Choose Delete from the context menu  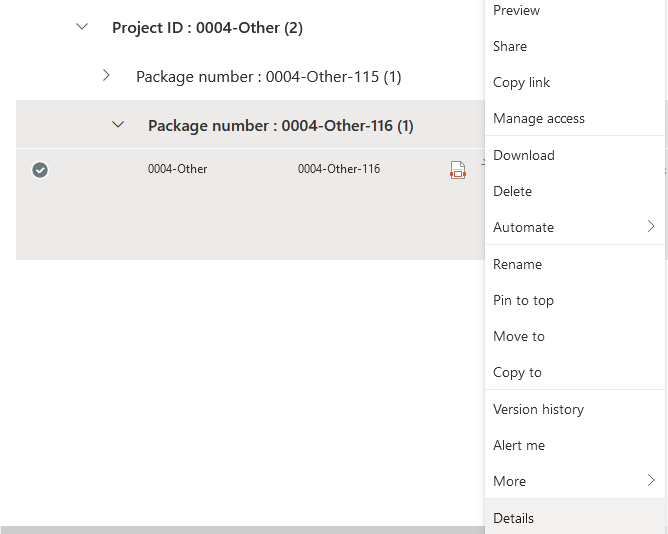(575, 191)
